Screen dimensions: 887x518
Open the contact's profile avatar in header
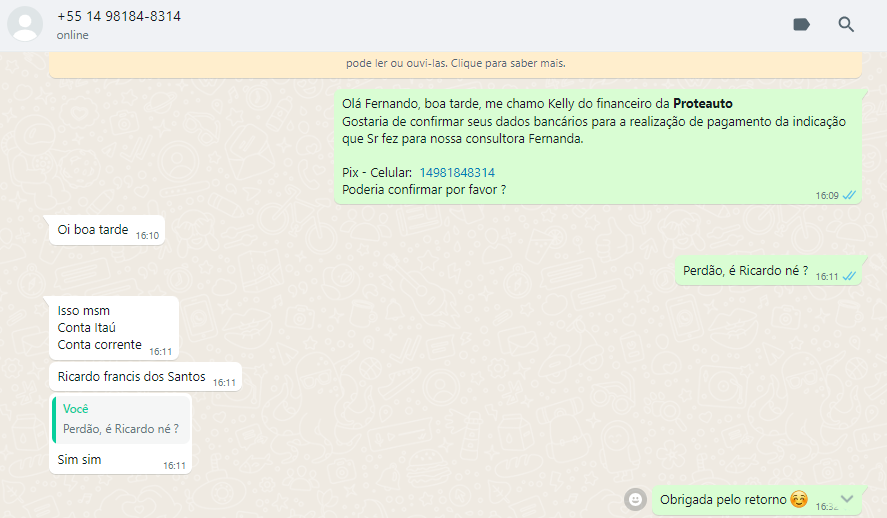[25, 25]
